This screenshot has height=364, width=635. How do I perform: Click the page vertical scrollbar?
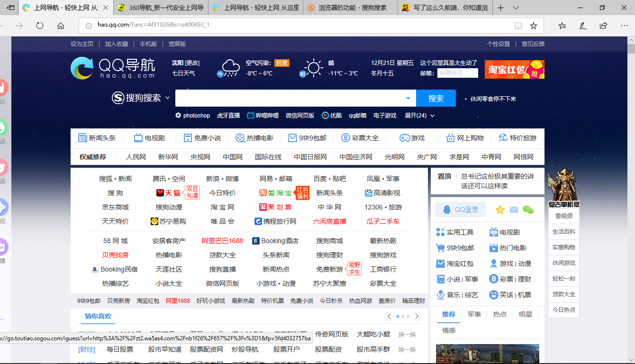631,199
